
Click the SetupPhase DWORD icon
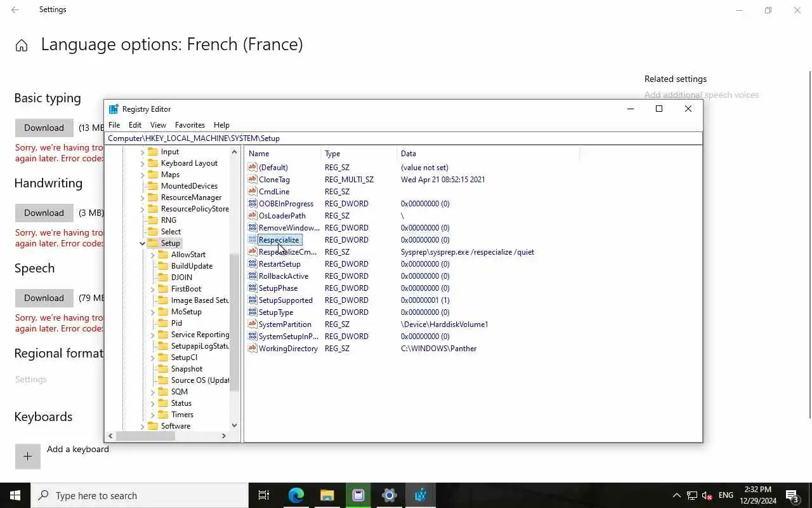pos(252,288)
